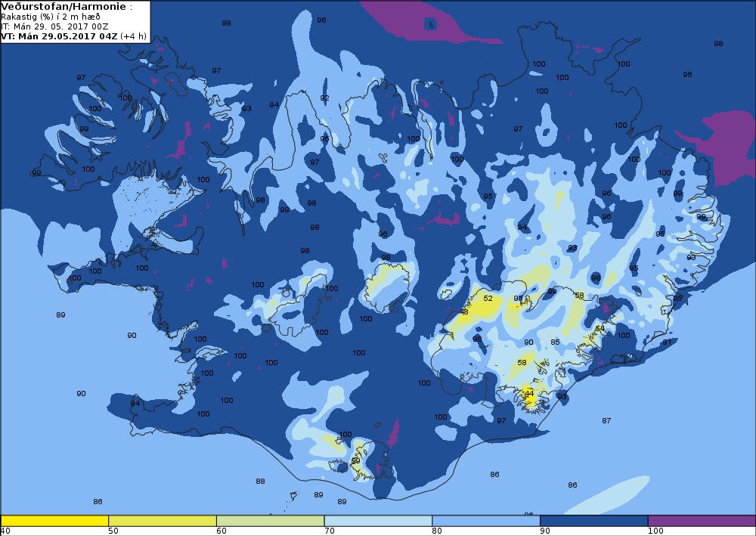Click the bright yellow 40–50 legend swatch
The width and height of the screenshot is (756, 536).
54,521
